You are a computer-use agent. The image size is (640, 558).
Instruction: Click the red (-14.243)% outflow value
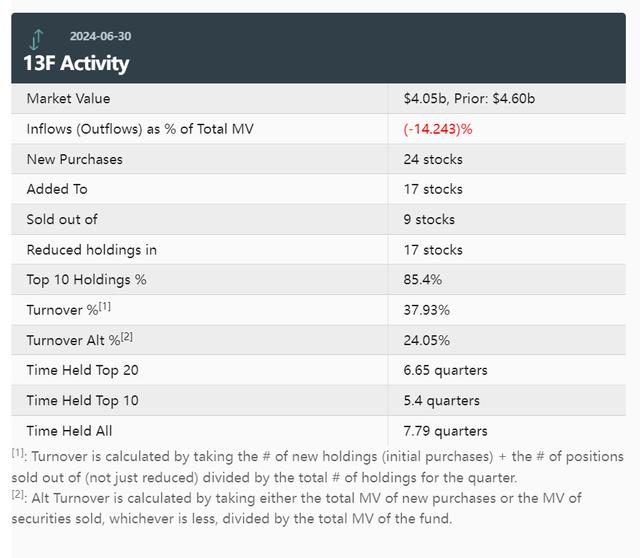coord(438,129)
